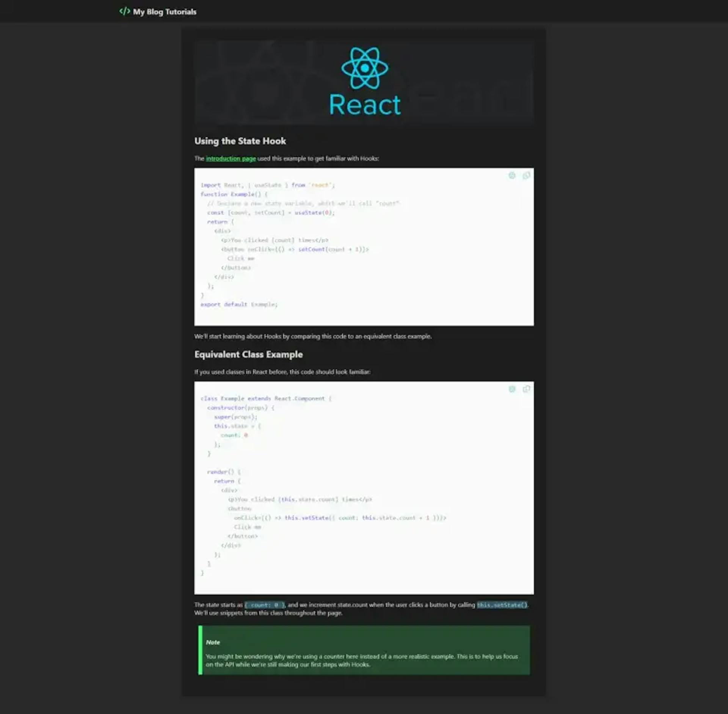Click the React logo banner image
728x714 pixels.
click(x=364, y=82)
